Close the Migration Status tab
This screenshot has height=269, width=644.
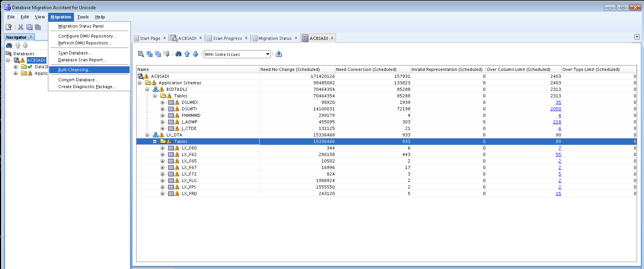point(296,38)
